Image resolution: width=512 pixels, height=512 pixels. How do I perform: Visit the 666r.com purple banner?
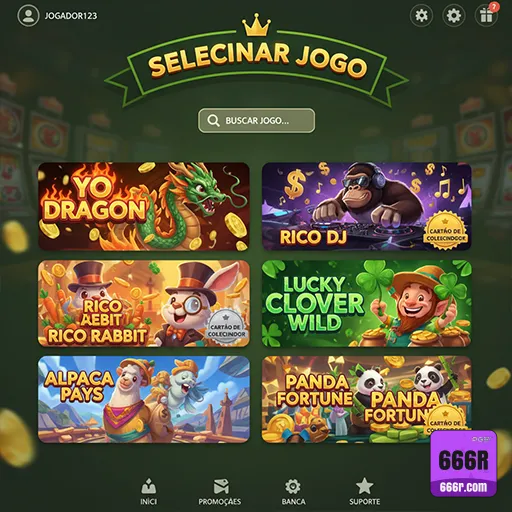(x=463, y=464)
